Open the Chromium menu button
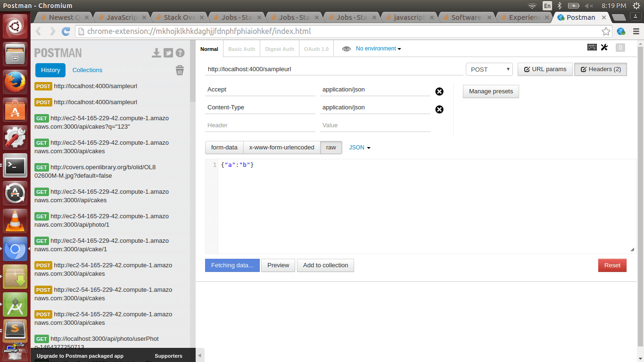Viewport: 644px width, 362px height. [x=636, y=32]
